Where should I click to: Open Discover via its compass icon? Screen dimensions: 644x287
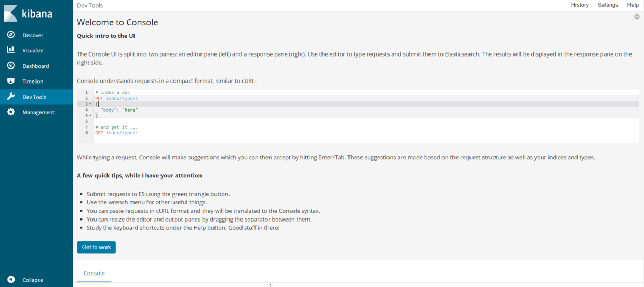11,35
